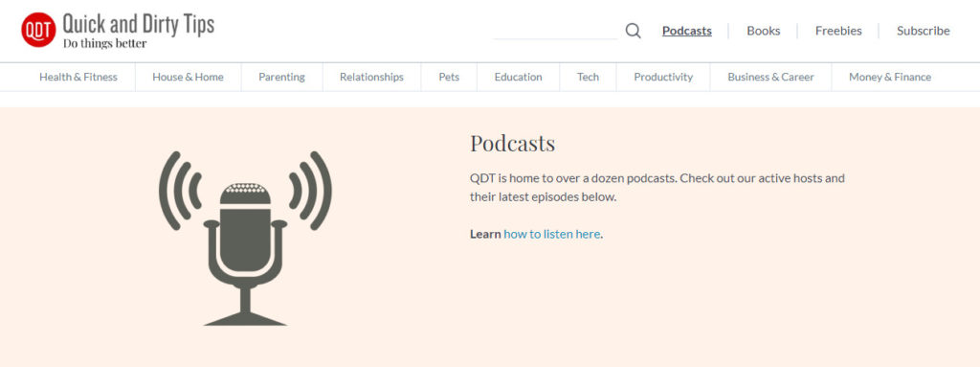Select the Health & Fitness category
This screenshot has width=980, height=367.
click(x=78, y=77)
